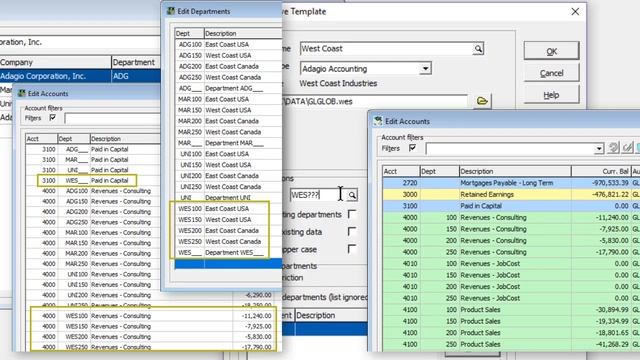This screenshot has height=360, width=640.
Task: Click the Cancel button
Action: tap(551, 73)
